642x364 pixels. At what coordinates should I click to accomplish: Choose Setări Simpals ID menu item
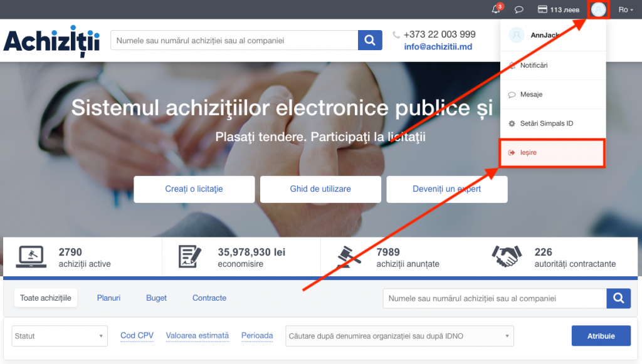point(546,123)
